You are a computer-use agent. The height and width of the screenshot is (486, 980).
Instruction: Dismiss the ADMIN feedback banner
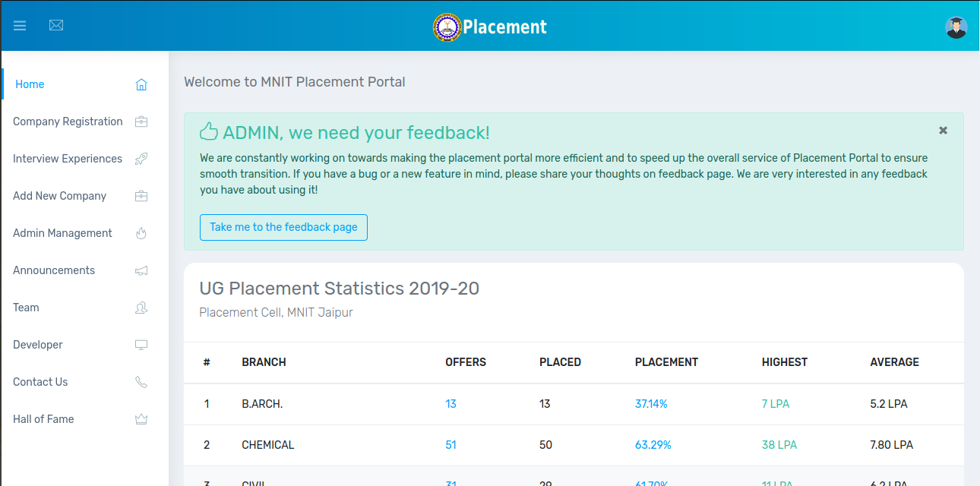pyautogui.click(x=943, y=131)
